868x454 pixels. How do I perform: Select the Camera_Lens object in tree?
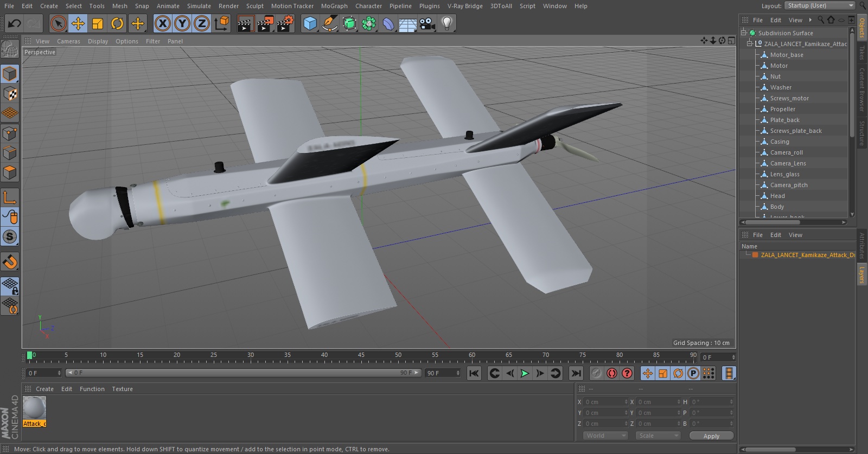[x=788, y=163]
